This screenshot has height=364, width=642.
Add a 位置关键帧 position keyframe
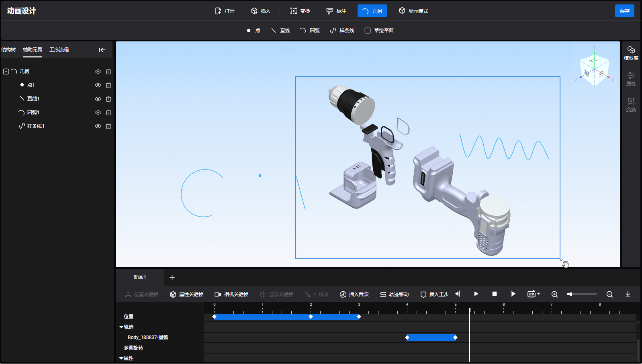click(141, 294)
